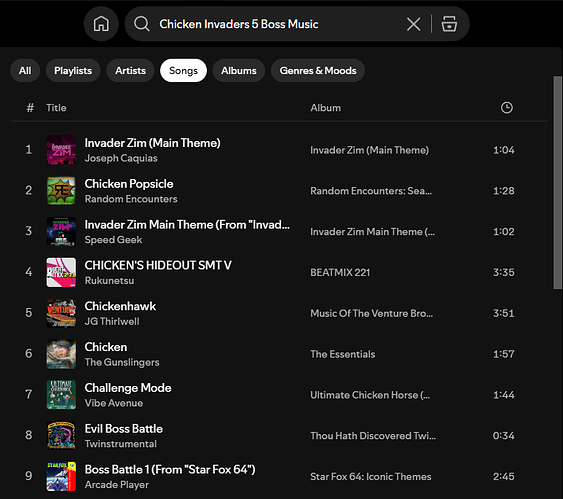Open artist Arcade Player
The height and width of the screenshot is (499, 563).
pyautogui.click(x=117, y=485)
